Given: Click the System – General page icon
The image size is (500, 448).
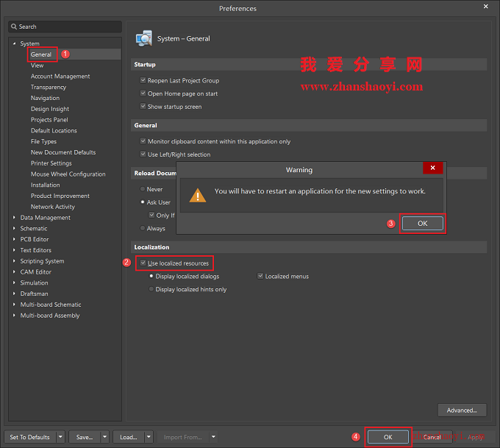Looking at the screenshot, I should pos(144,38).
